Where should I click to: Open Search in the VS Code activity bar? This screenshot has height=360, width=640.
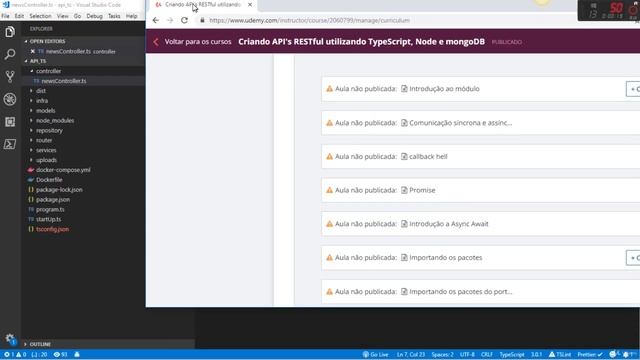(10, 54)
